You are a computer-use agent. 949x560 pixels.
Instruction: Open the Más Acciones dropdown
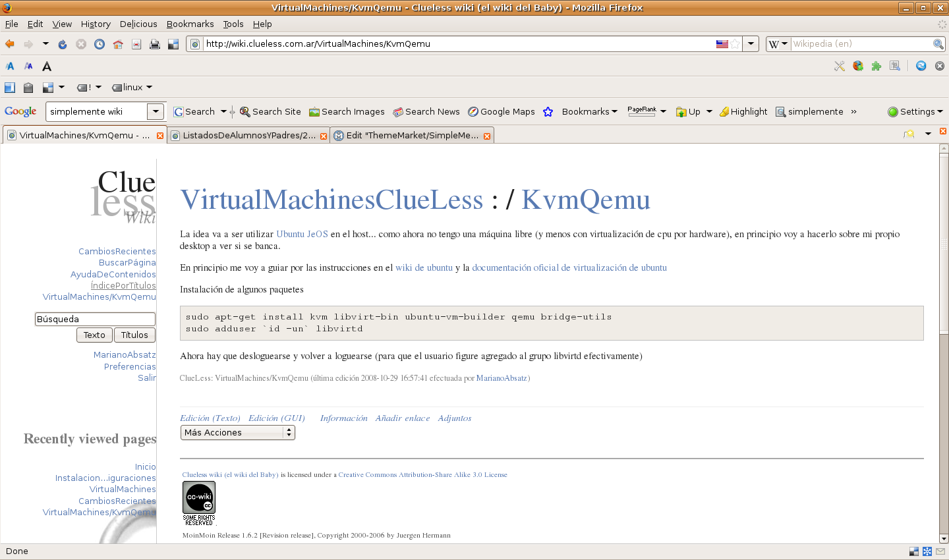pyautogui.click(x=237, y=433)
